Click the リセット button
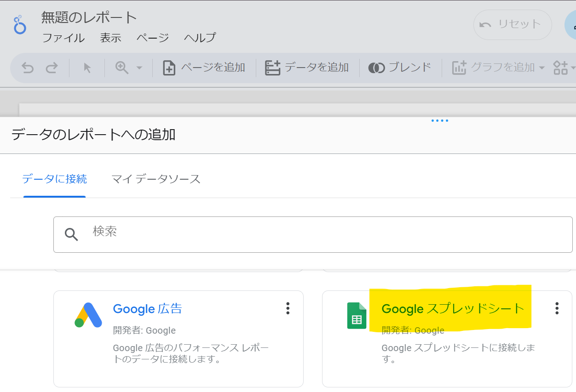 tap(512, 25)
